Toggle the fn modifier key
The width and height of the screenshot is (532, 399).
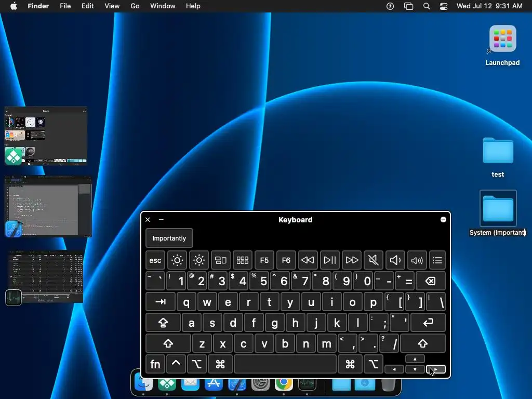(x=155, y=364)
